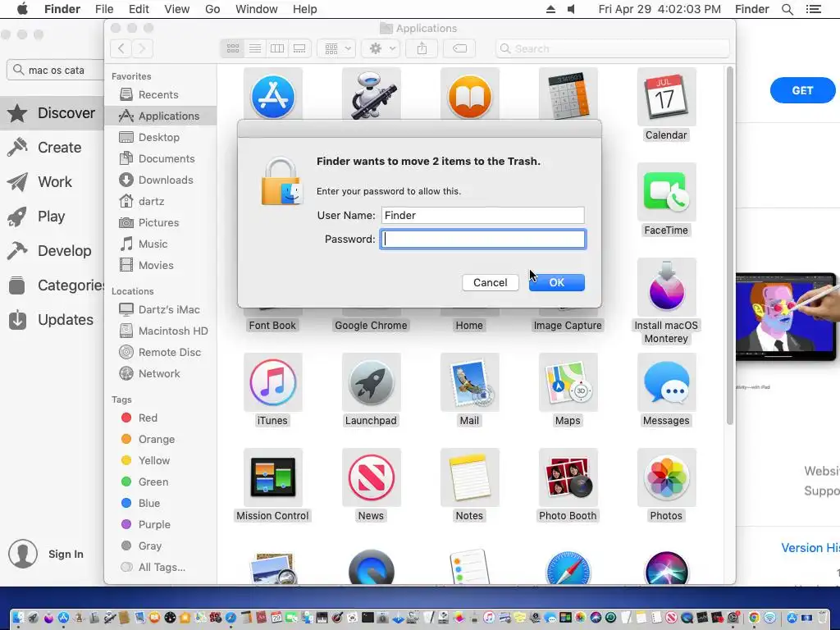
Task: Open the Mail app icon
Action: [469, 382]
